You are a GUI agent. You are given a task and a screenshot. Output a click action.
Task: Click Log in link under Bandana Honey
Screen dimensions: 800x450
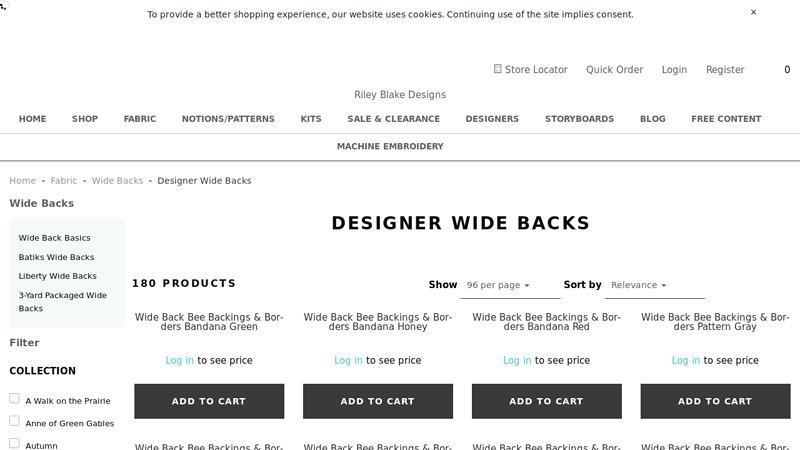tap(348, 361)
